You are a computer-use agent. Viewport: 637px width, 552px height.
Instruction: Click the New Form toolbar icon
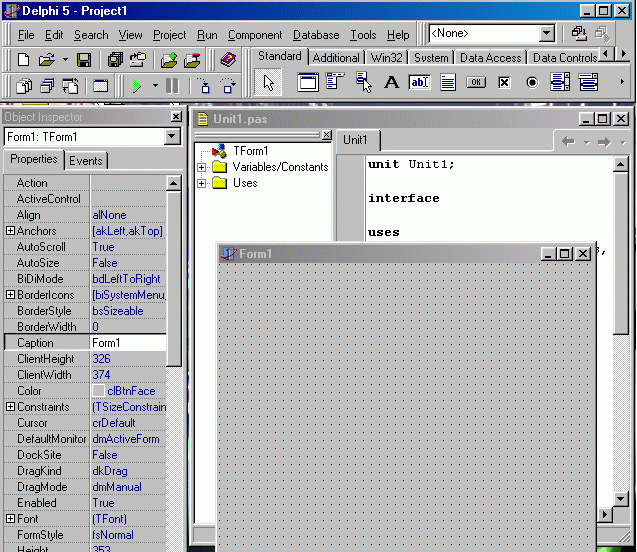coord(100,86)
